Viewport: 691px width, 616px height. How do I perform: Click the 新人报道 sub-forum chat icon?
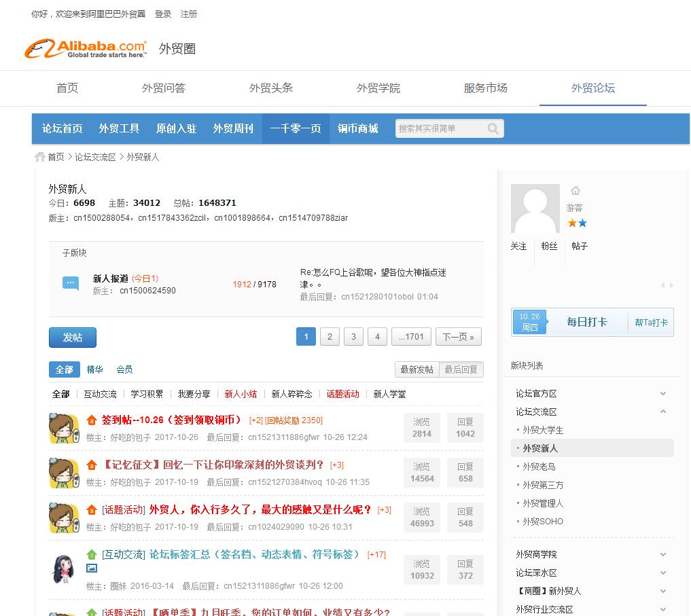pyautogui.click(x=71, y=283)
